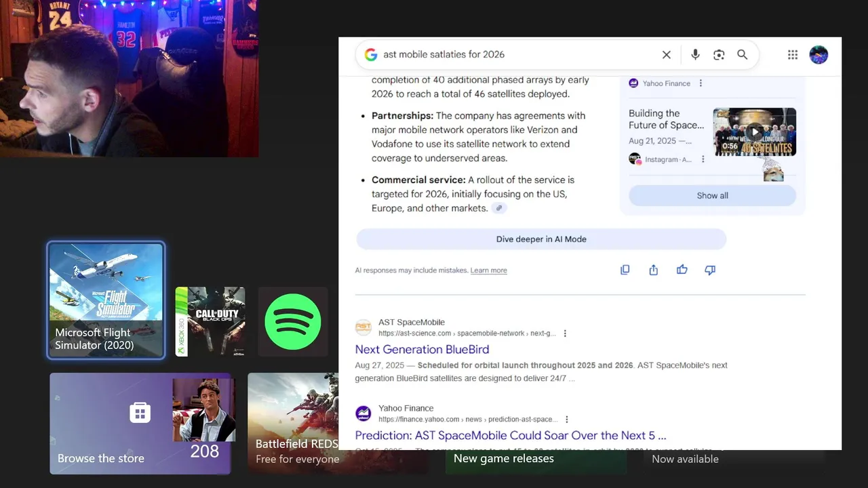The image size is (868, 488).
Task: Click ast-science.com result URL text
Action: [x=467, y=333]
